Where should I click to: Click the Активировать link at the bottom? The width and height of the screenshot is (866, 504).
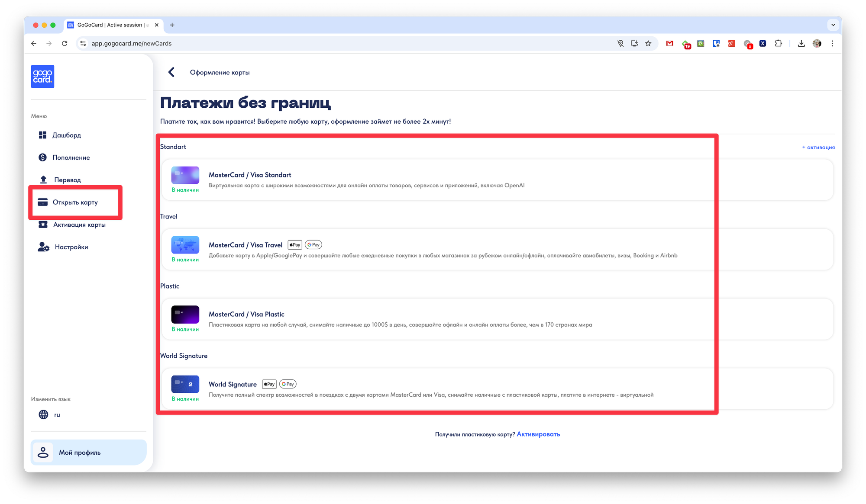click(x=538, y=434)
